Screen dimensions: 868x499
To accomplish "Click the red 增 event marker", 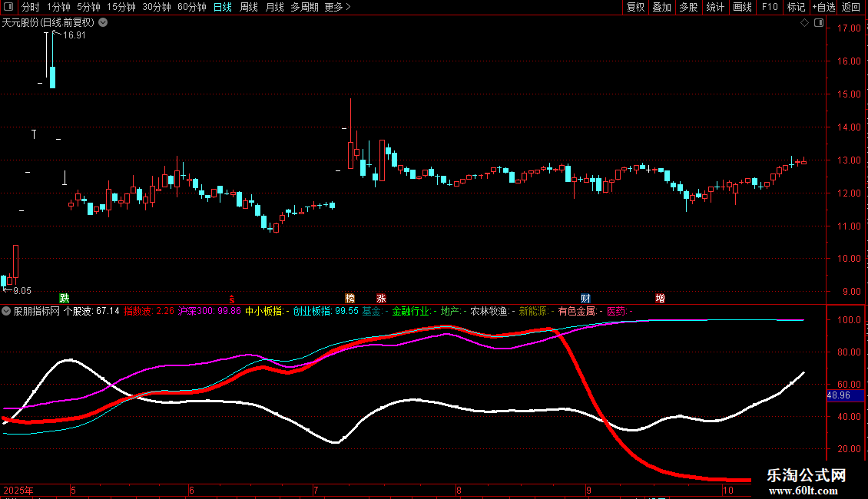I will point(660,298).
